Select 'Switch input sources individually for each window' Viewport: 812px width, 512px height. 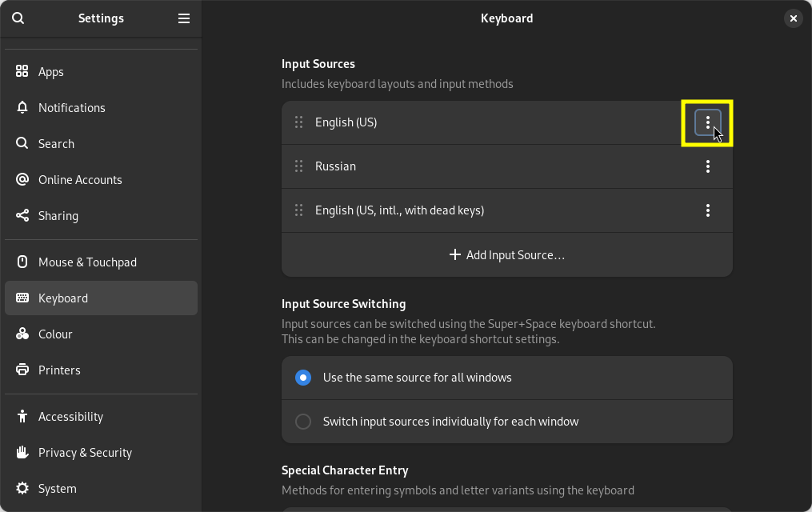click(x=303, y=422)
